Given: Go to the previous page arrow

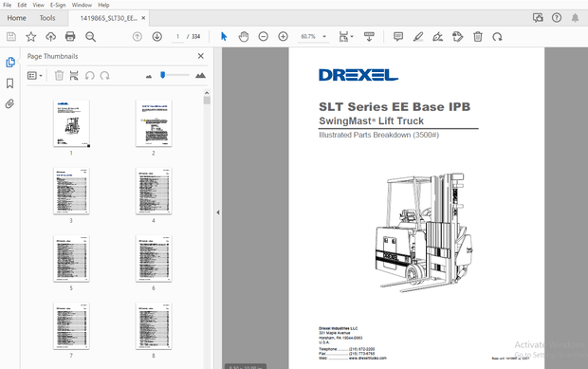Looking at the screenshot, I should [138, 36].
